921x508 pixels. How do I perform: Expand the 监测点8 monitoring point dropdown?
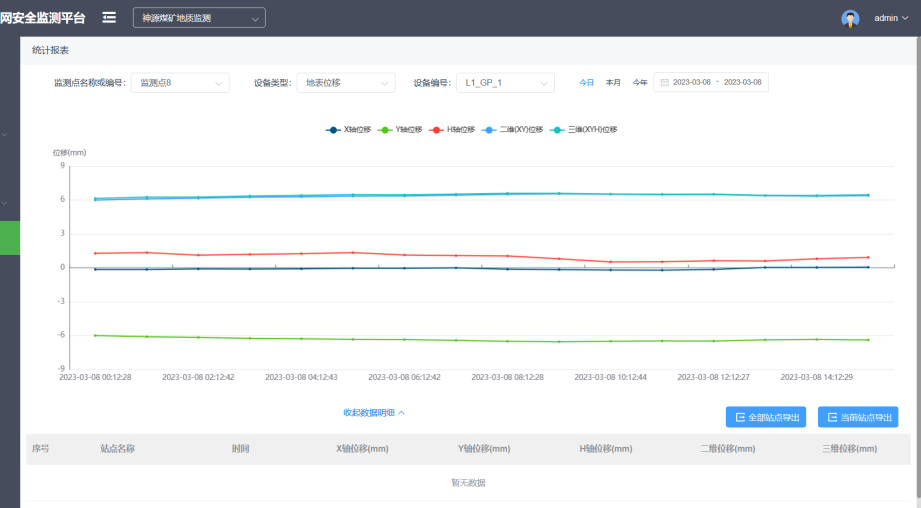180,83
